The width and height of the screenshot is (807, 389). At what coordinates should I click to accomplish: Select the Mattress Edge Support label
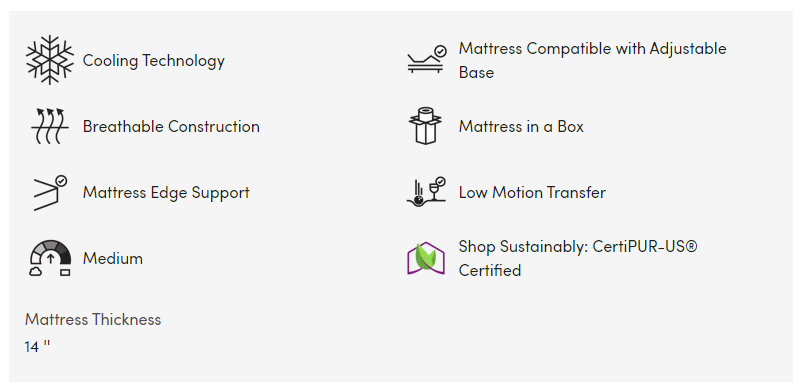[x=166, y=192]
